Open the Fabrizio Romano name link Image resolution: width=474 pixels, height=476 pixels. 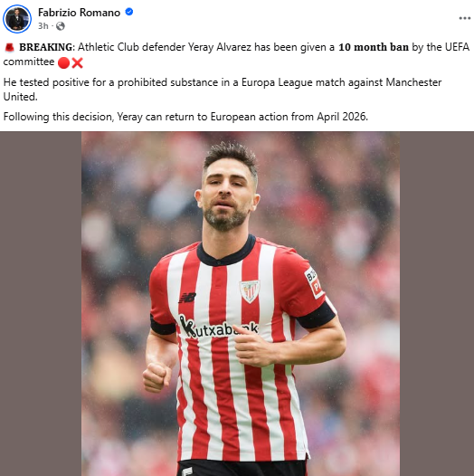[x=79, y=13]
